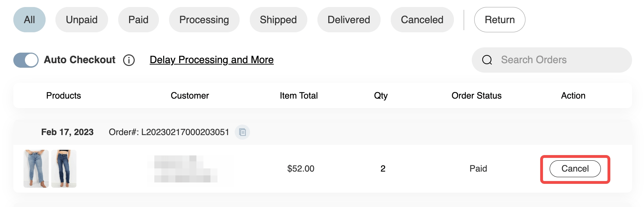Click the Customer column header

point(189,95)
